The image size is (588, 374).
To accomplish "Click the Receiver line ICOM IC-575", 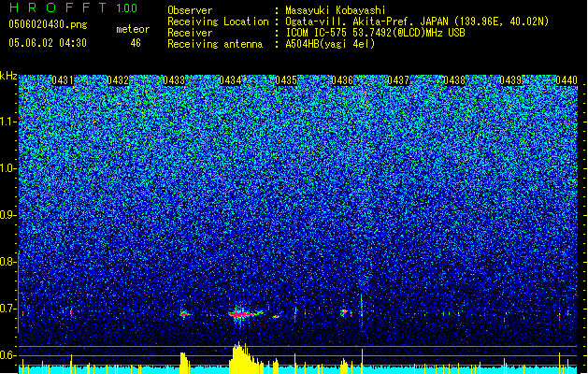I will point(376,33).
